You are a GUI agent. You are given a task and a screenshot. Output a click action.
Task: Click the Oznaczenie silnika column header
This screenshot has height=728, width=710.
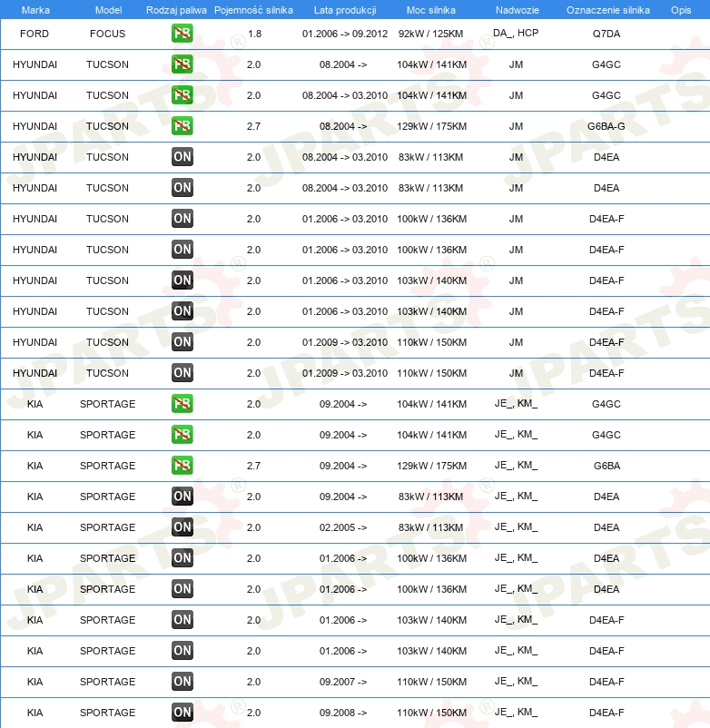pos(607,10)
